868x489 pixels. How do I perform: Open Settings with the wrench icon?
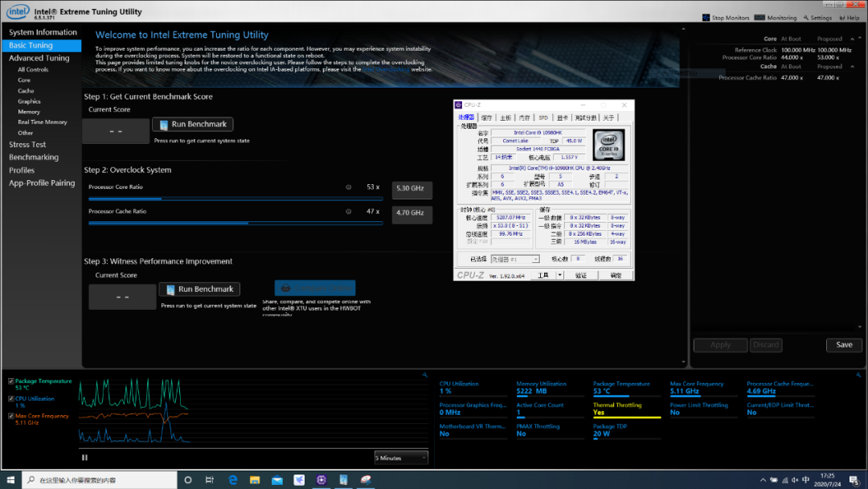(x=805, y=18)
